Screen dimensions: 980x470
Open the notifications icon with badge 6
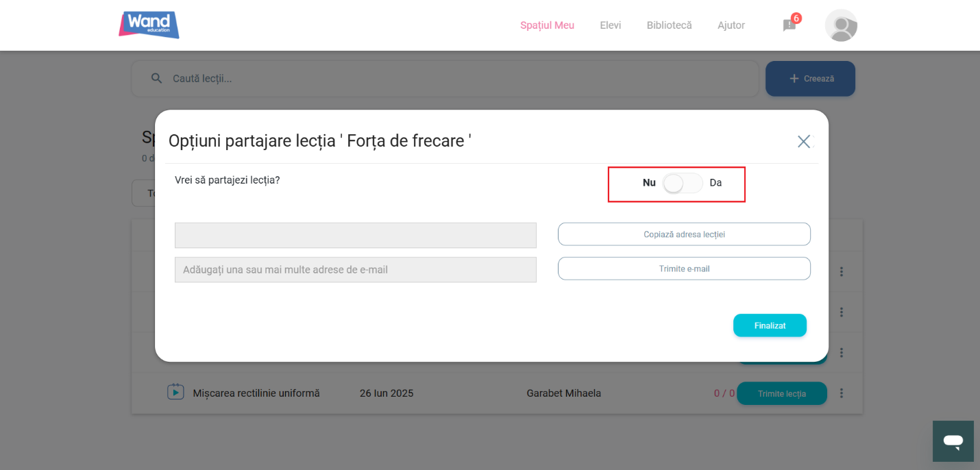coord(789,25)
